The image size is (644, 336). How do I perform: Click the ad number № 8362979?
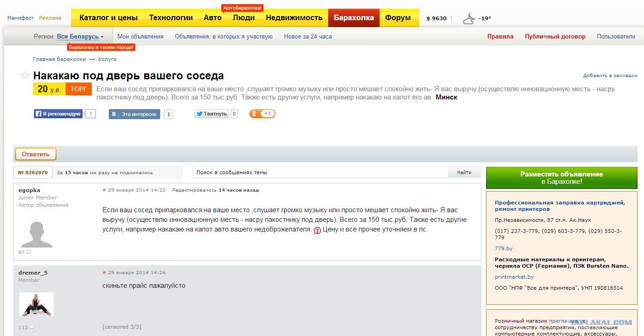(33, 172)
